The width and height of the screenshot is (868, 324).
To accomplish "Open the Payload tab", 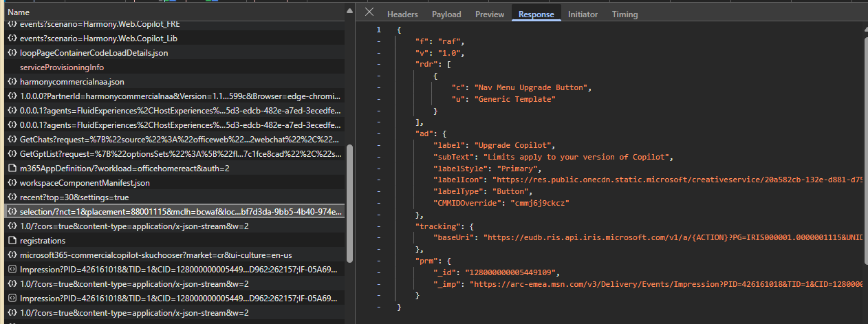I will click(x=446, y=14).
